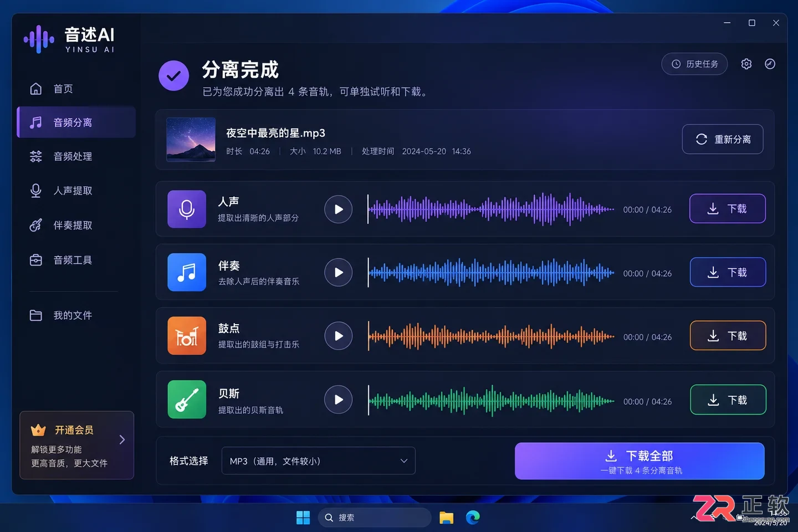
Task: Switch to 伴奏提取 in the sidebar
Action: click(x=76, y=225)
